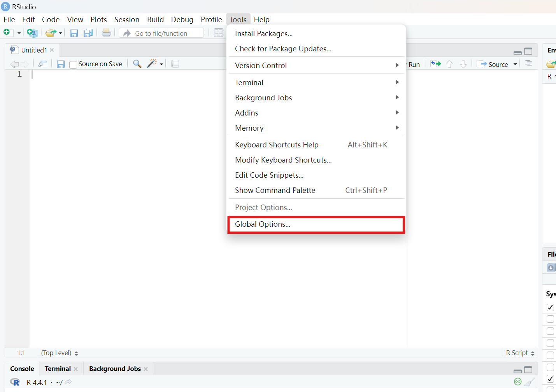Toggle the Source on Save checkbox
This screenshot has width=556, height=392.
[x=73, y=65]
